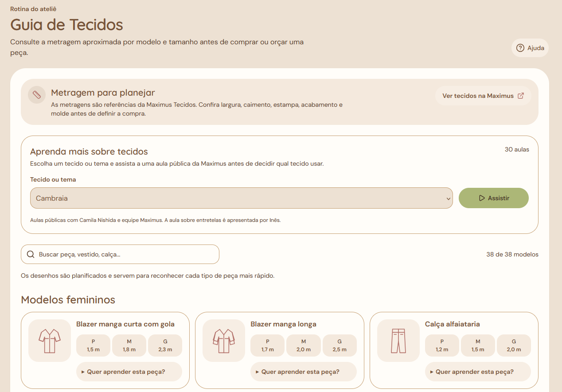
Task: Click the magnifier icon in the search box
Action: tap(31, 254)
